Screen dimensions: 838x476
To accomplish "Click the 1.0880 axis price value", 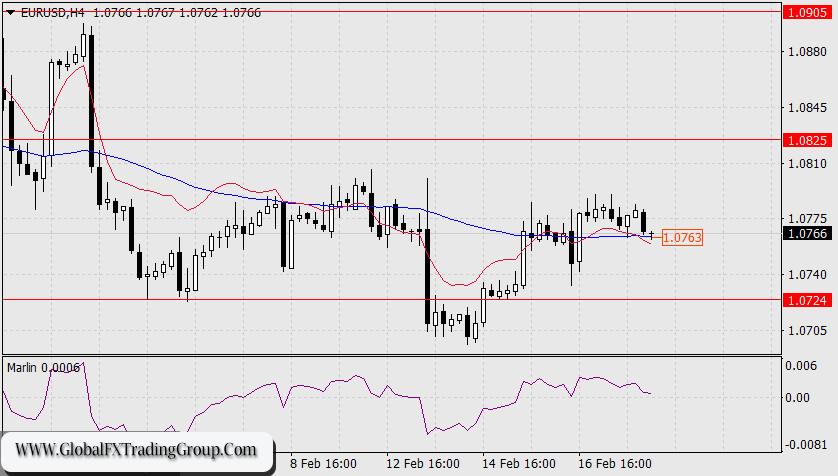I will 808,52.
